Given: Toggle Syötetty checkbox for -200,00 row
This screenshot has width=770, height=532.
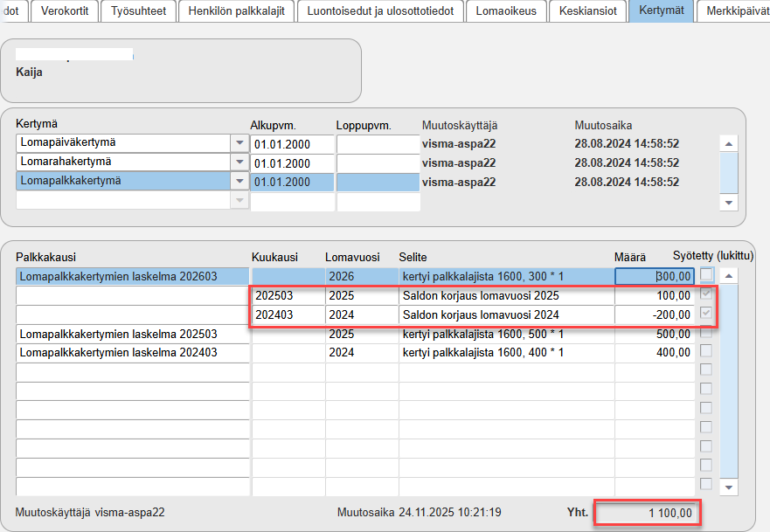Looking at the screenshot, I should pos(706,313).
